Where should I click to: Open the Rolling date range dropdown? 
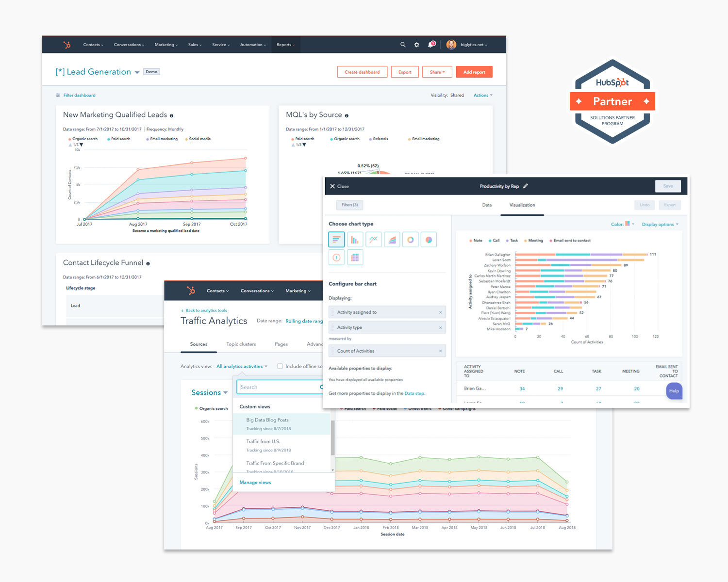pos(304,321)
